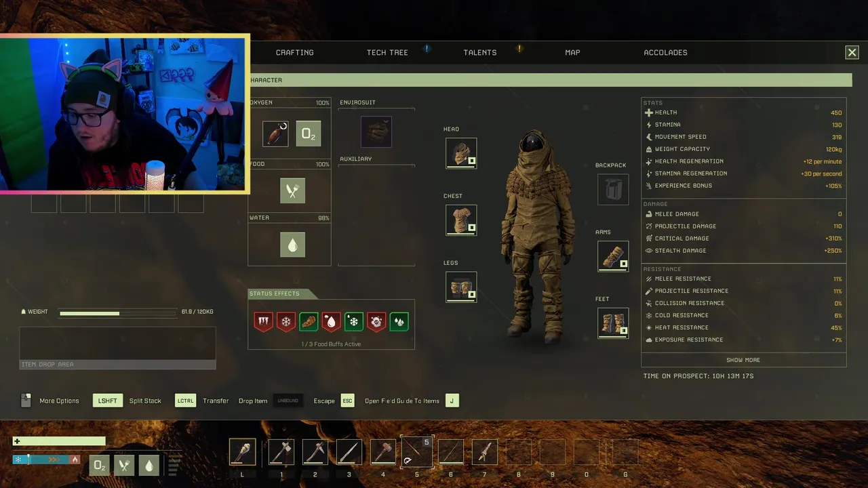Click the HUD water droplet indicator
Screen dimensions: 868x488
(149, 465)
